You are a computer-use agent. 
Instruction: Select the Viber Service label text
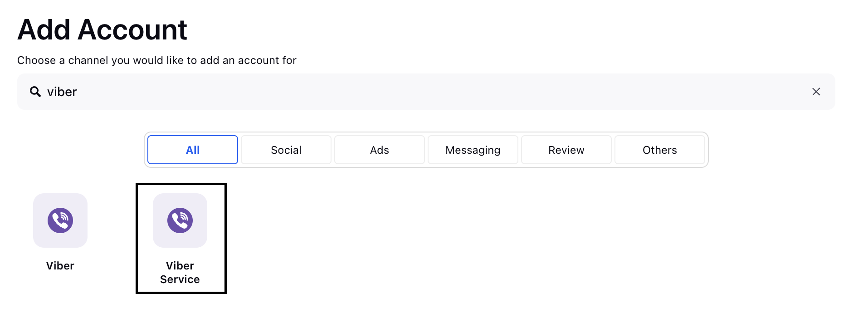tap(180, 273)
